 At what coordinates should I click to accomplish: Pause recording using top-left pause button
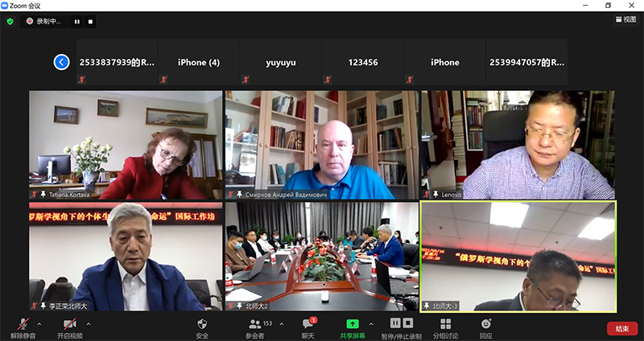point(77,22)
